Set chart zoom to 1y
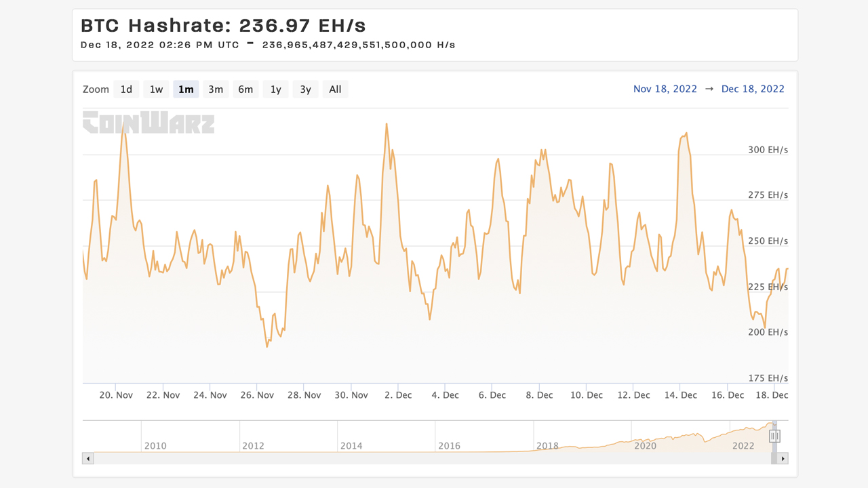 (x=275, y=89)
